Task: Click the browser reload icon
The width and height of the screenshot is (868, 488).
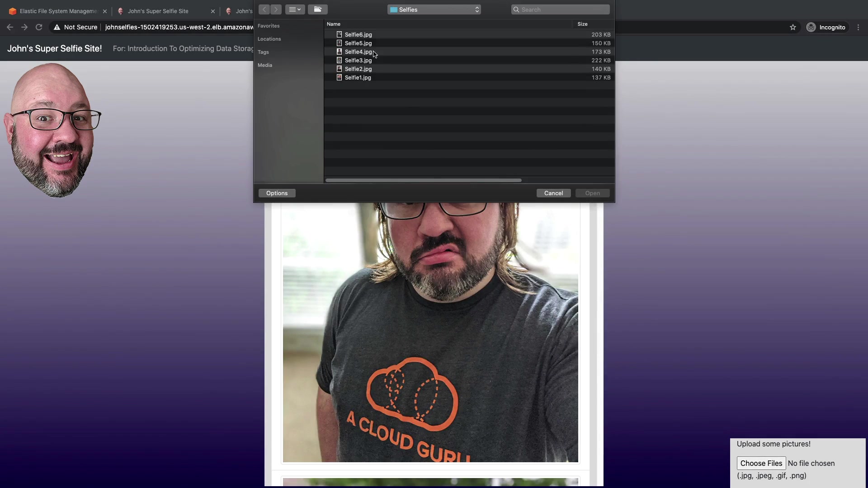Action: click(39, 27)
